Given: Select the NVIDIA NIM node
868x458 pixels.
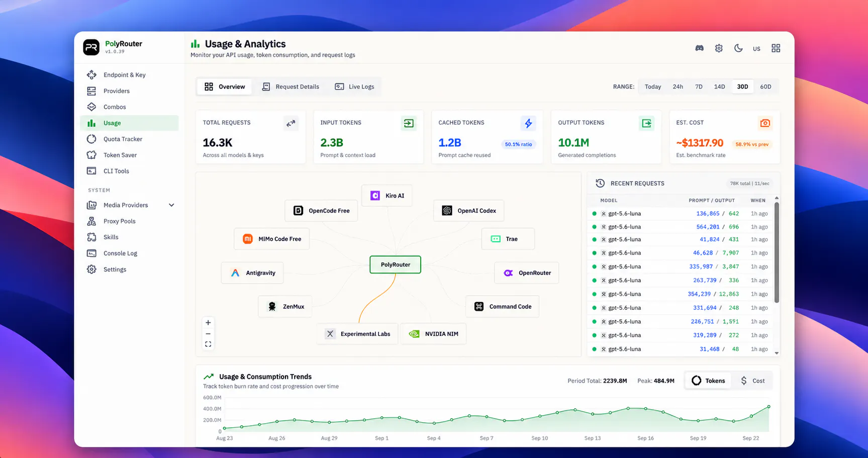Looking at the screenshot, I should coord(434,334).
